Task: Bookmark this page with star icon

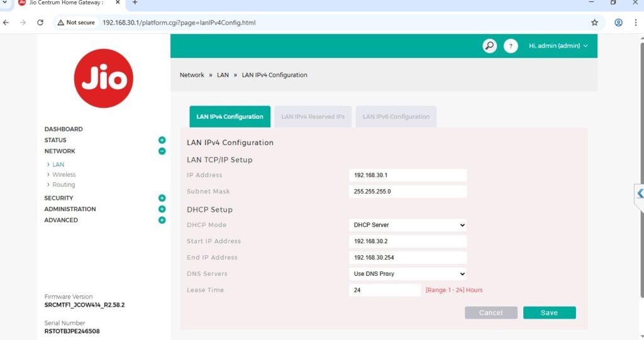Action: point(595,23)
